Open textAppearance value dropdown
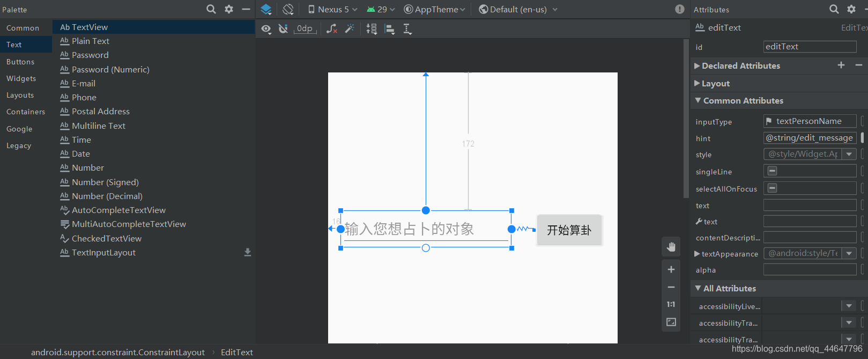The width and height of the screenshot is (868, 359). pos(849,253)
